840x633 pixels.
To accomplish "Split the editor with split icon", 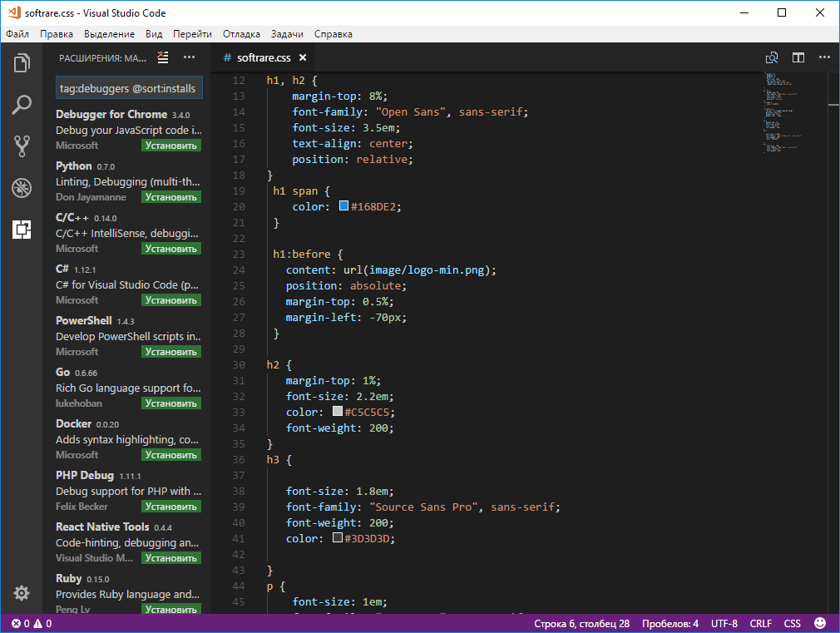I will pyautogui.click(x=798, y=57).
